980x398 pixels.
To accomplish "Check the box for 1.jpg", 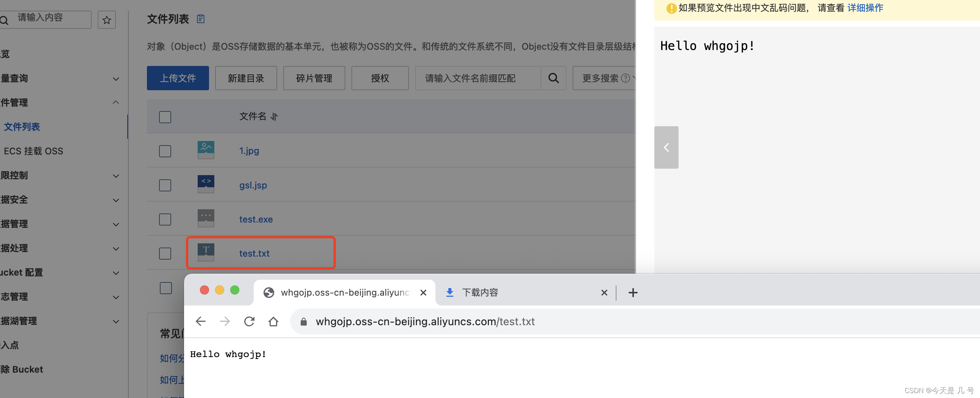I will (x=165, y=151).
